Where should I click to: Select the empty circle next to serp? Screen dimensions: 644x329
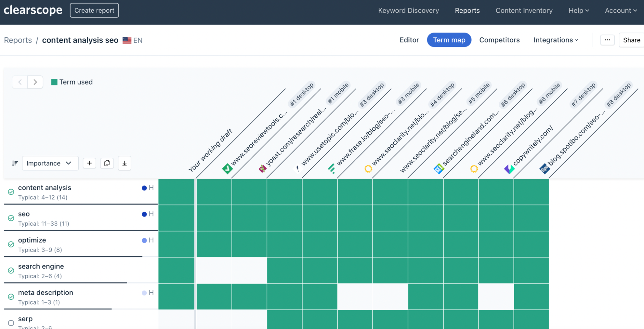pyautogui.click(x=11, y=323)
